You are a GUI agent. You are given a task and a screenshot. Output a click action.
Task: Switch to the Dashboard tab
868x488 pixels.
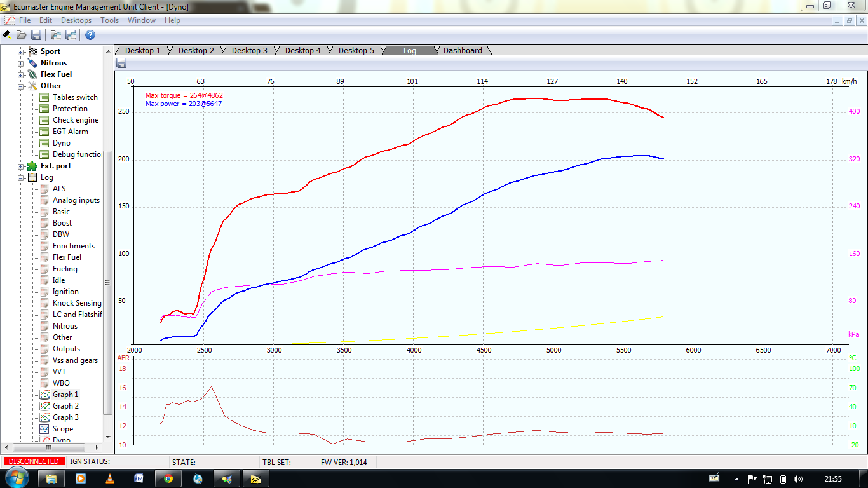tap(463, 50)
